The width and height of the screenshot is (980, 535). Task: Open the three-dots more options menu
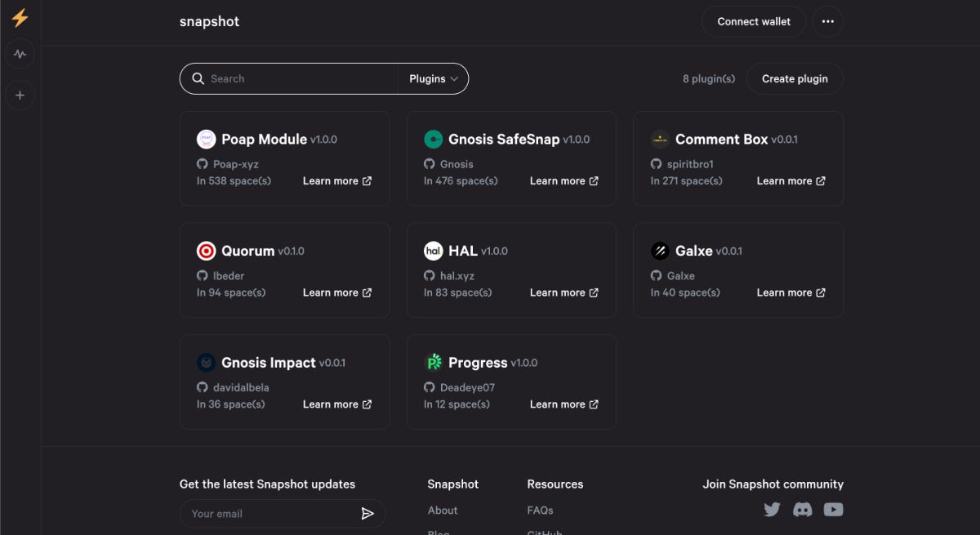pos(828,21)
